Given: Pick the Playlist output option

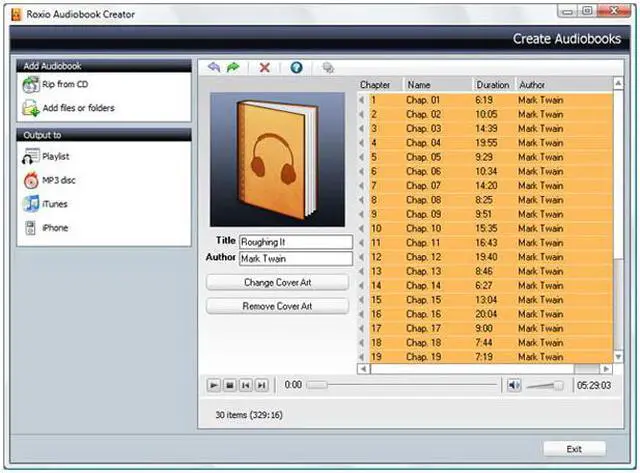Looking at the screenshot, I should pos(55,156).
